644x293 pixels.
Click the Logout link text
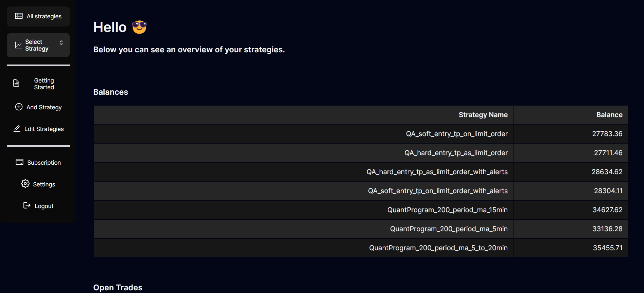tap(44, 206)
